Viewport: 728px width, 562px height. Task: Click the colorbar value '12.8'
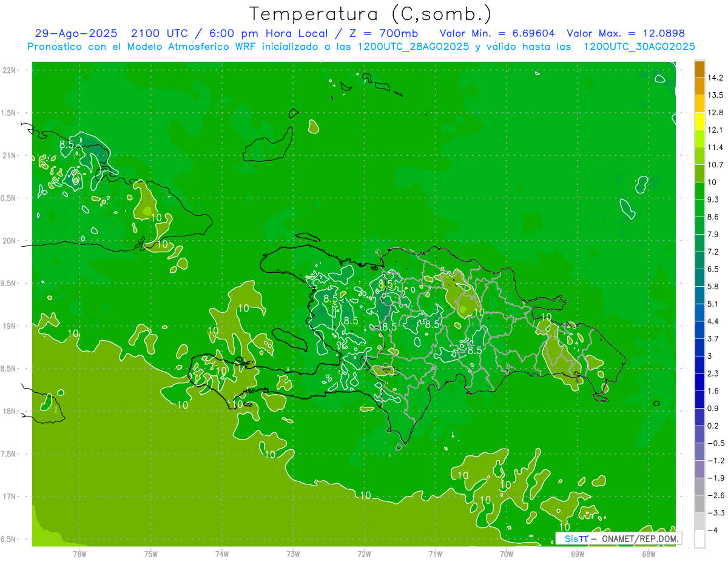click(x=716, y=113)
